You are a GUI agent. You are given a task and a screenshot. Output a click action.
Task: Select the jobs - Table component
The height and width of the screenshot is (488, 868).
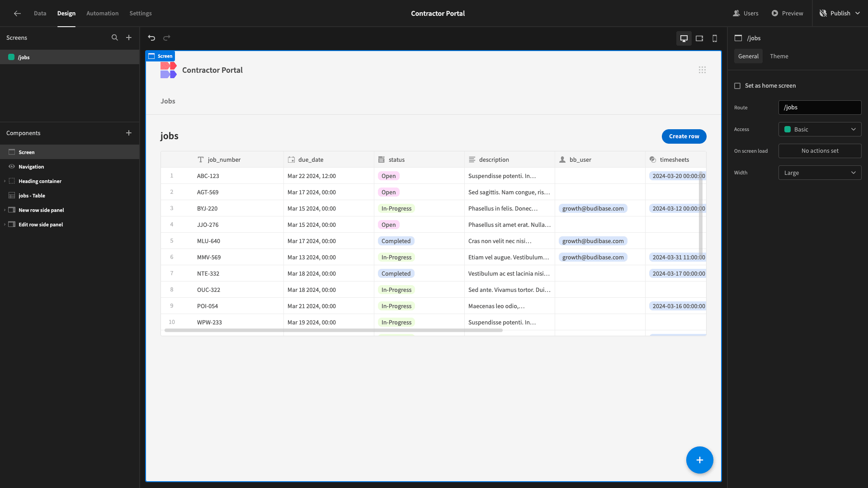coord(70,196)
